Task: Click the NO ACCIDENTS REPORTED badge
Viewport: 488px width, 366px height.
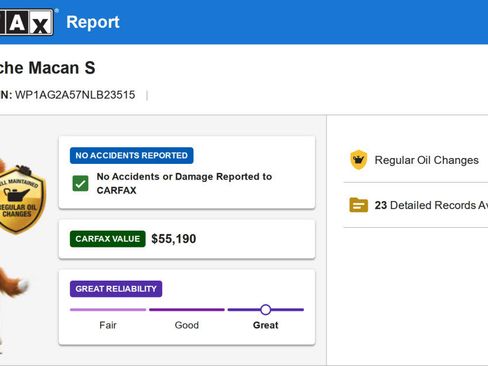Action: tap(131, 155)
